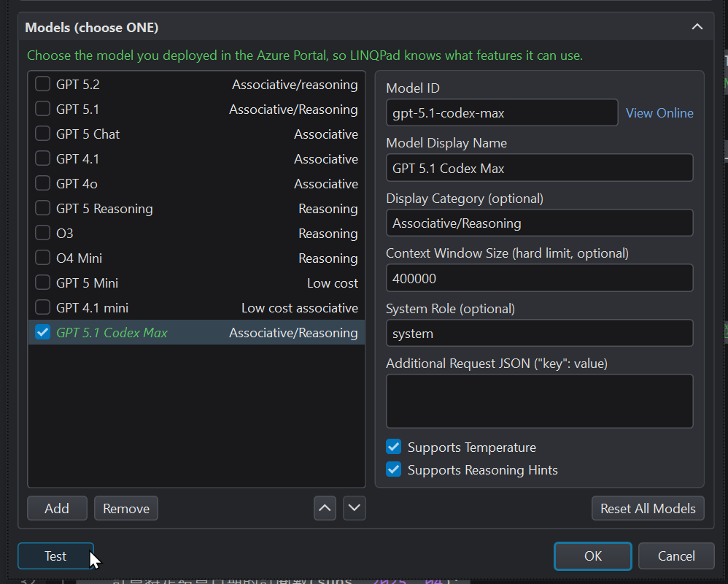This screenshot has height=584, width=728.
Task: Click 'Low cost' category of GPT 5 Mini
Action: coord(333,283)
